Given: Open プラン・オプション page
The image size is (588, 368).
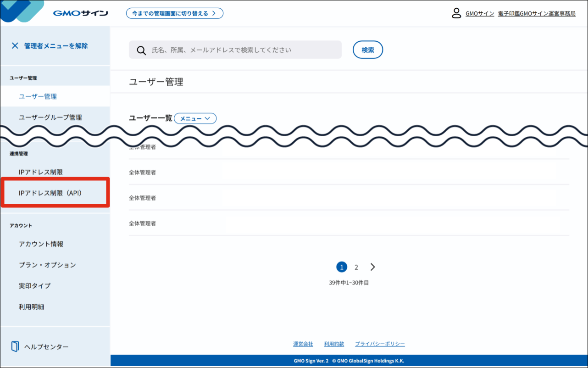Looking at the screenshot, I should [x=47, y=265].
